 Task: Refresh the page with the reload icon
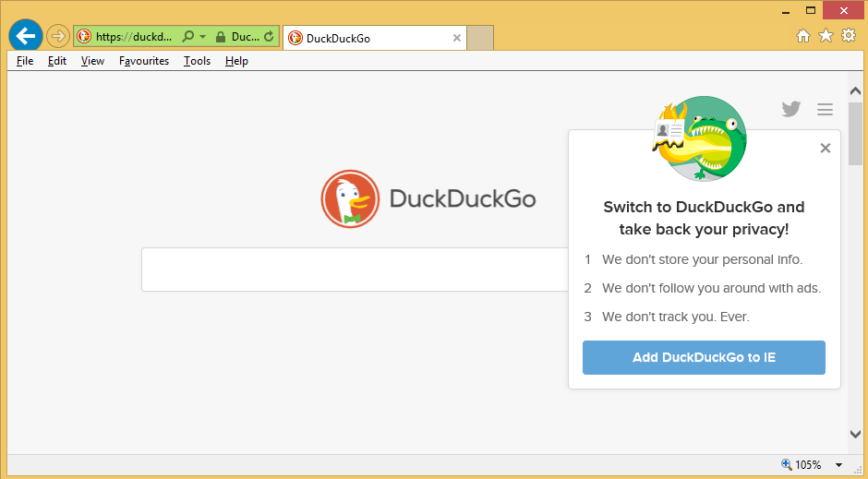[269, 37]
